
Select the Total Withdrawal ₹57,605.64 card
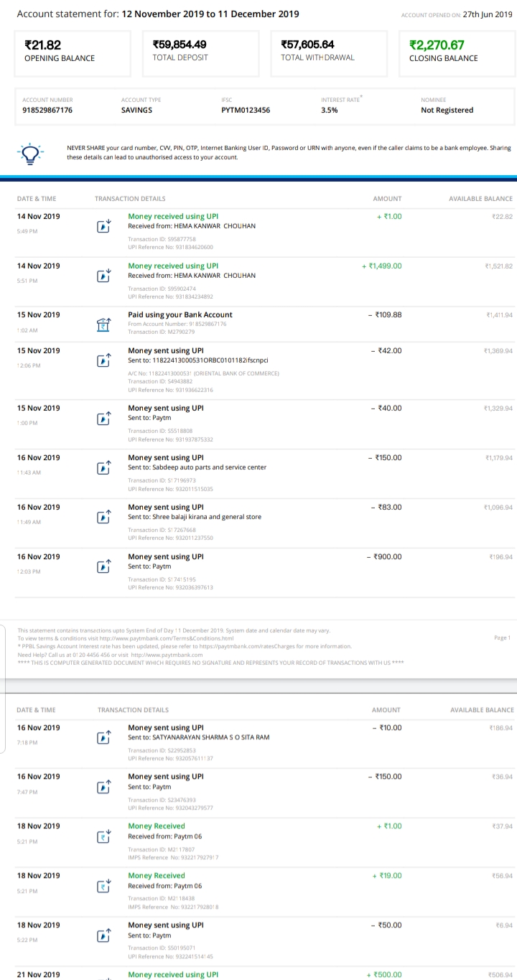(329, 53)
